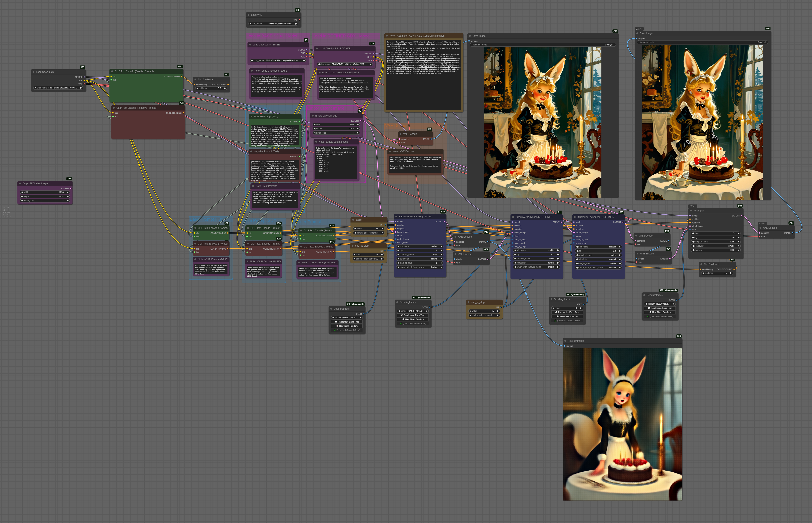Collapse CLIP Text Encode (Positive Prompt) node dot

click(112, 71)
